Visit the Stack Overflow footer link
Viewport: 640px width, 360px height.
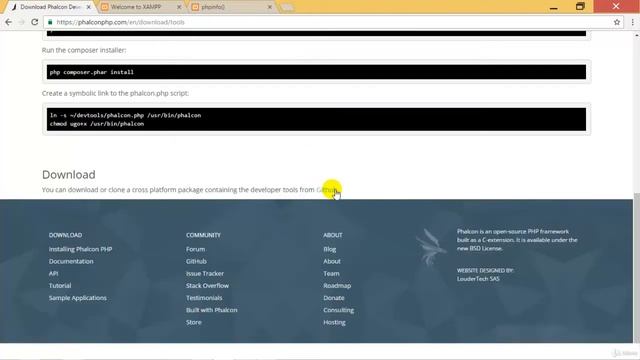[x=207, y=286]
